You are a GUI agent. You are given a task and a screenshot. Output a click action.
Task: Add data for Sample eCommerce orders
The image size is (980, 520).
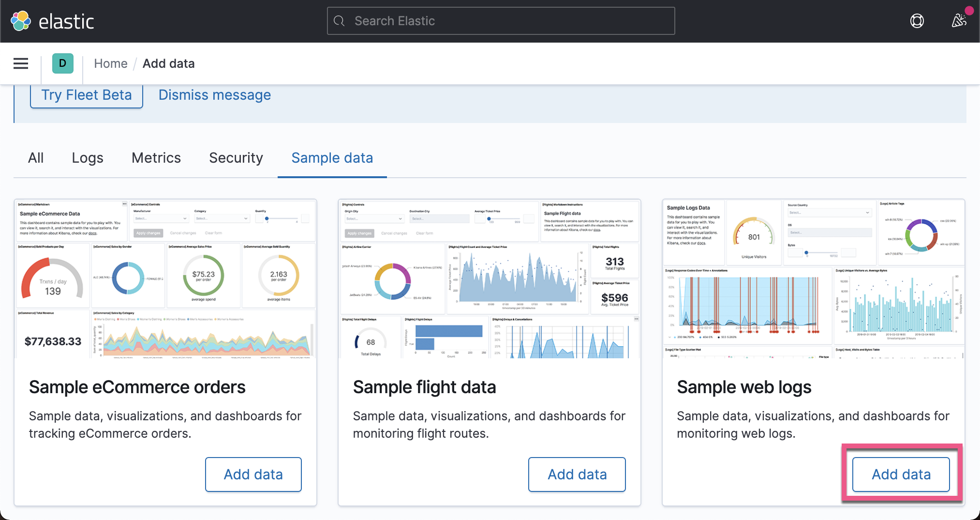click(x=253, y=474)
